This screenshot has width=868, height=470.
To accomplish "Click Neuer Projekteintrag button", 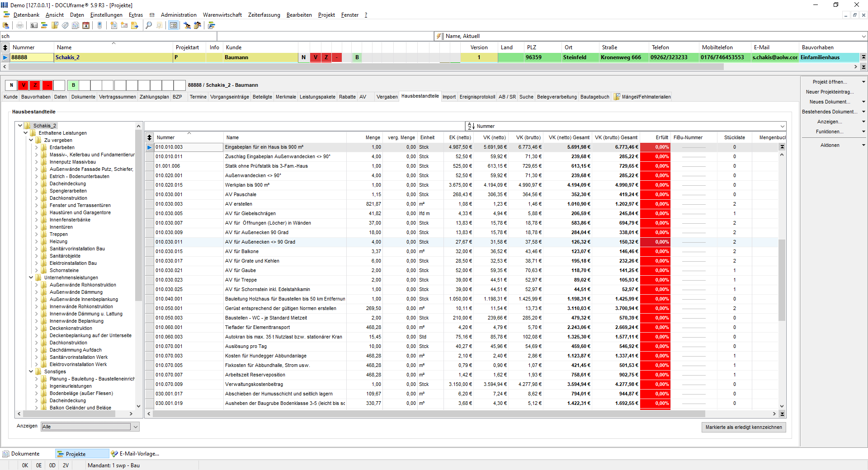I will click(x=830, y=92).
